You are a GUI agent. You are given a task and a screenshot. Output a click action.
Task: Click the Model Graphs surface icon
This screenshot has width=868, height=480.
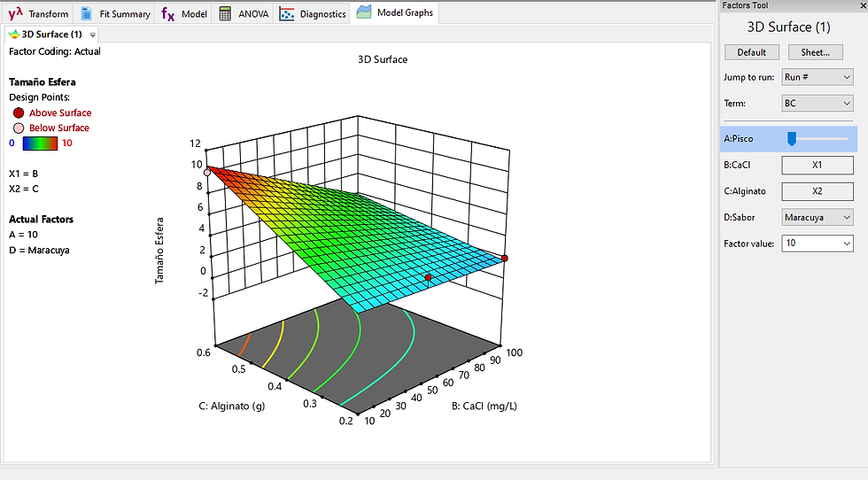click(x=364, y=12)
